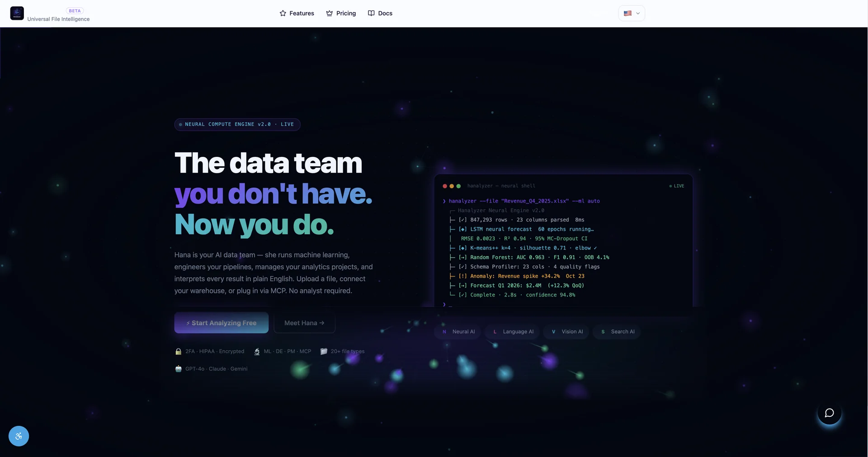
Task: Click the Hanalyzer logo icon
Action: pyautogui.click(x=17, y=13)
